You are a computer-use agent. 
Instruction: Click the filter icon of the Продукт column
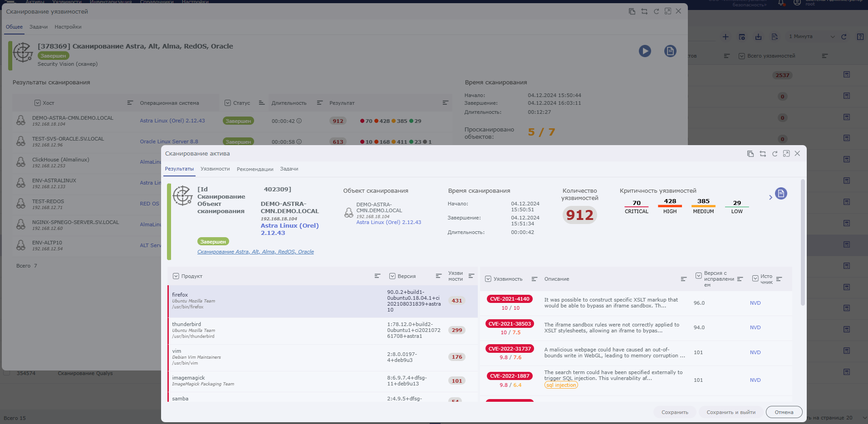[x=378, y=276]
